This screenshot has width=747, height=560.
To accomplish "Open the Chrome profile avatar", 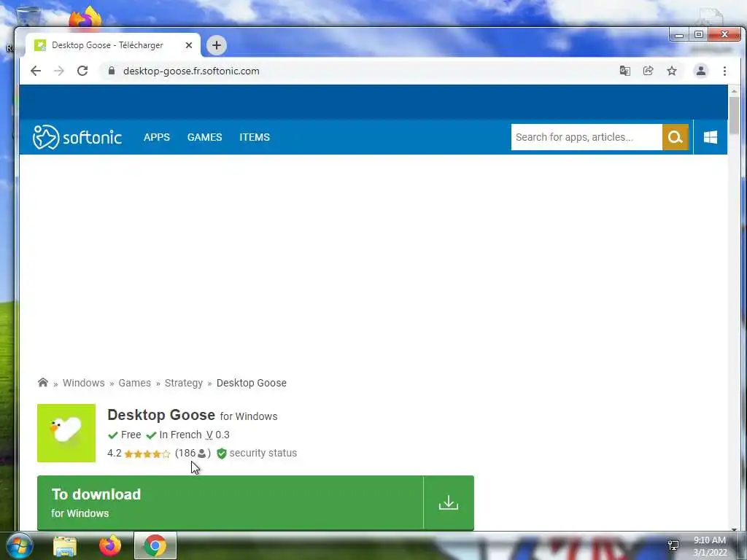I will click(701, 71).
